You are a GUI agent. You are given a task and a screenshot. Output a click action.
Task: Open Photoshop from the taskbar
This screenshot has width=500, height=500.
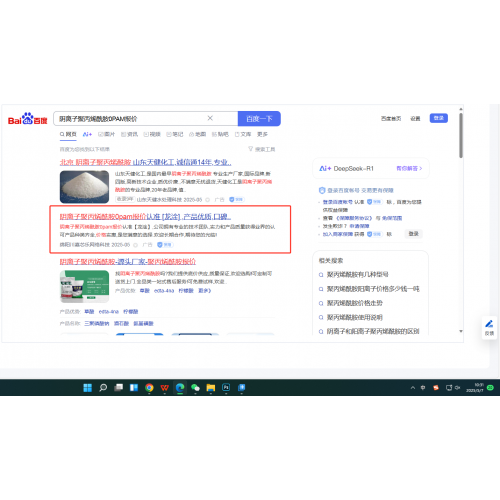[226, 387]
